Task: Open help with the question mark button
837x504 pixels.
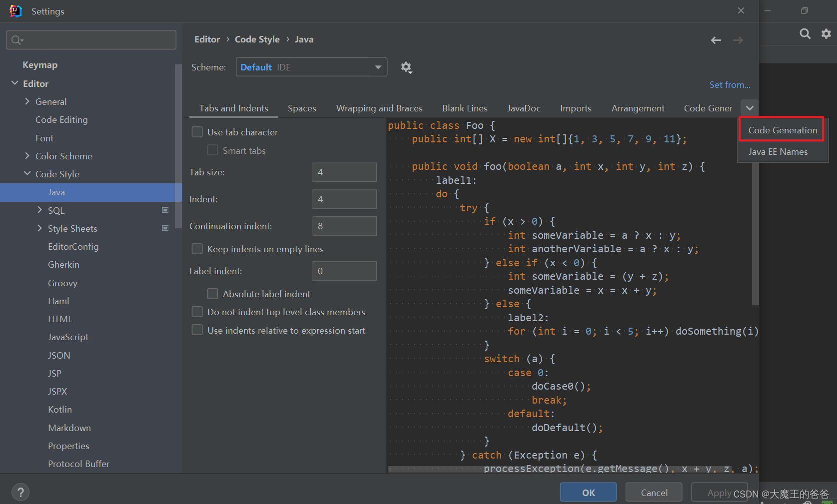Action: (20, 493)
